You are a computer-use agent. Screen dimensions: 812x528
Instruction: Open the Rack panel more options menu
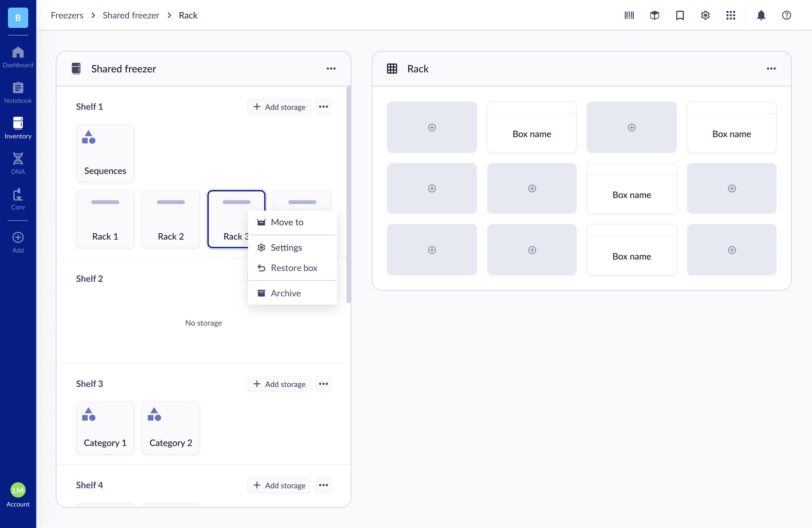771,68
